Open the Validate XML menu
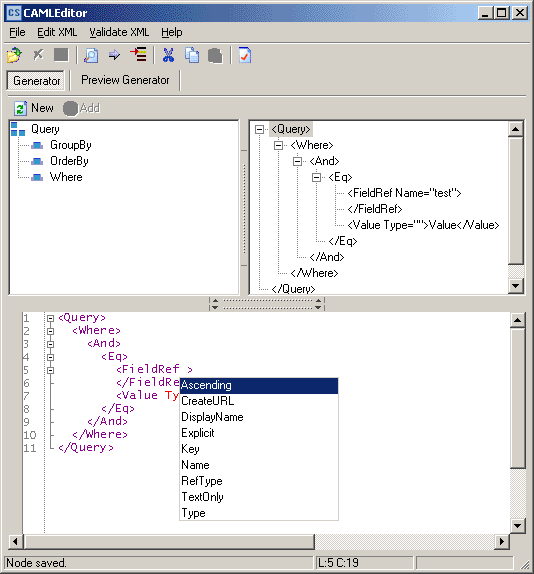The image size is (534, 574). 119,32
